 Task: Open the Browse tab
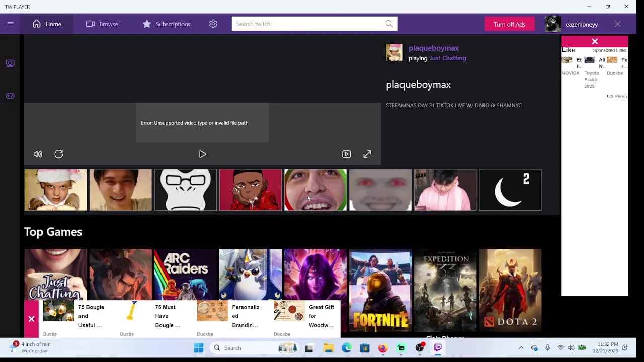tap(102, 24)
